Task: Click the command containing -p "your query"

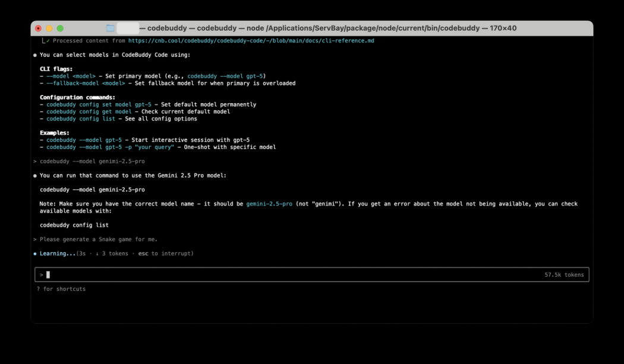Action: tap(110, 147)
